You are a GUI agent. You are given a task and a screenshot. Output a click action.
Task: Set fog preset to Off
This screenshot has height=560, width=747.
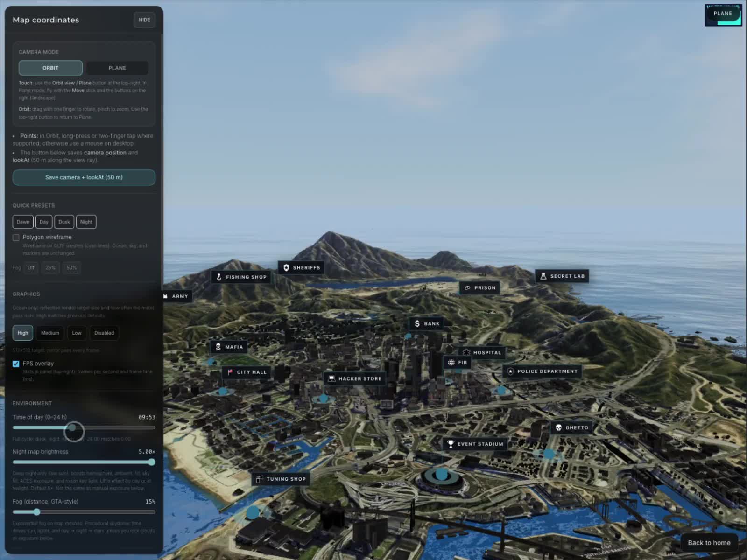(x=31, y=268)
